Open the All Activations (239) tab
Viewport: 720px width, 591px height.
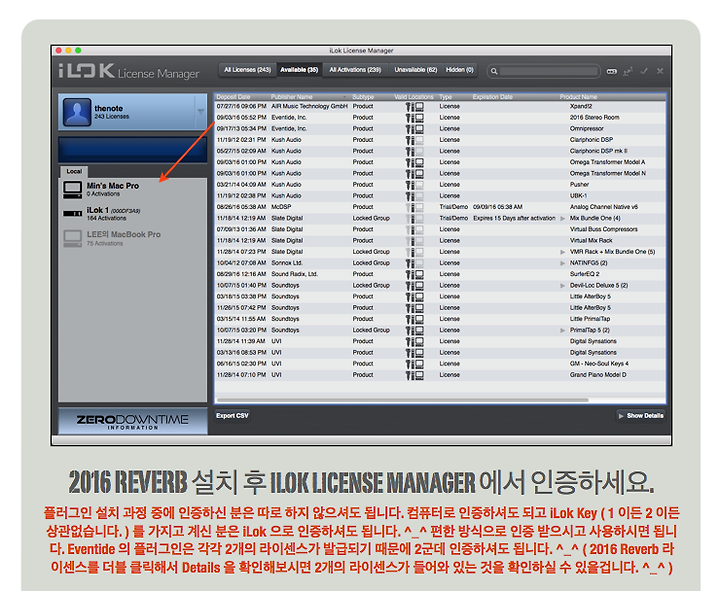coord(355,70)
